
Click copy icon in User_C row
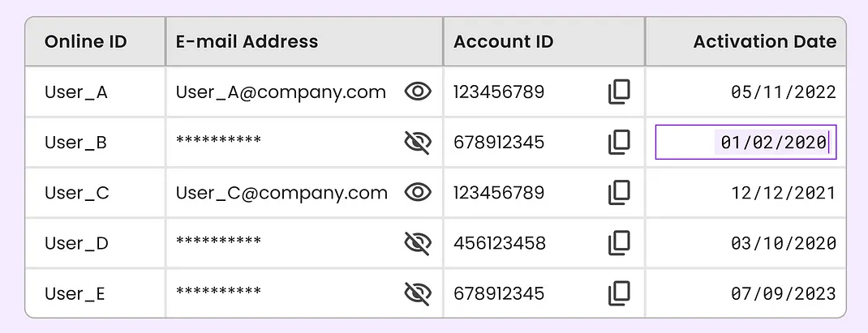click(619, 193)
